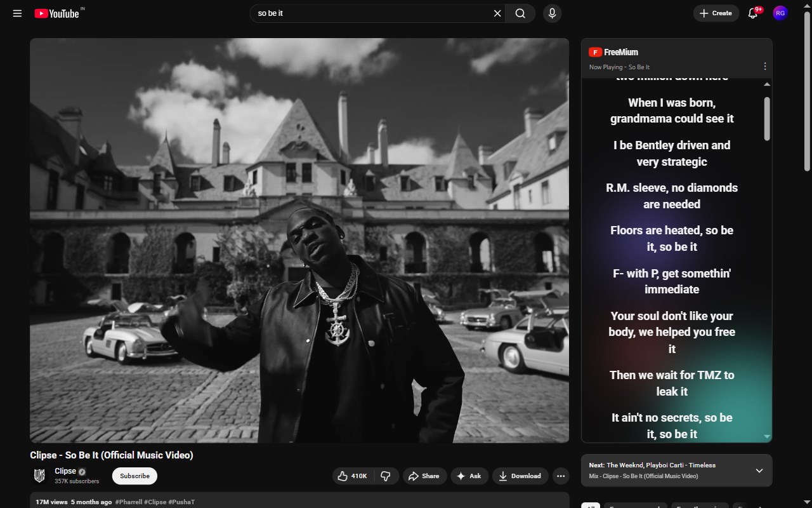Viewport: 812px width, 508px height.
Task: Open the Clipse channel name link
Action: pos(65,471)
